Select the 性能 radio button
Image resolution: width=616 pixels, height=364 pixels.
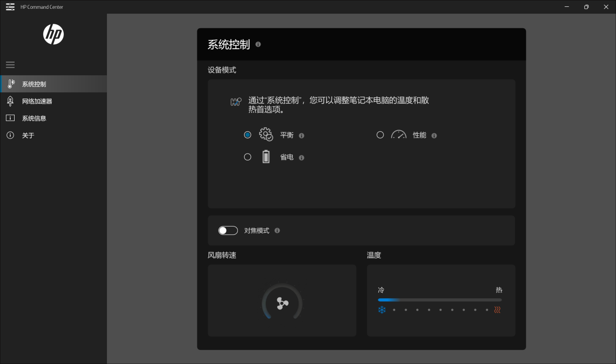(380, 135)
